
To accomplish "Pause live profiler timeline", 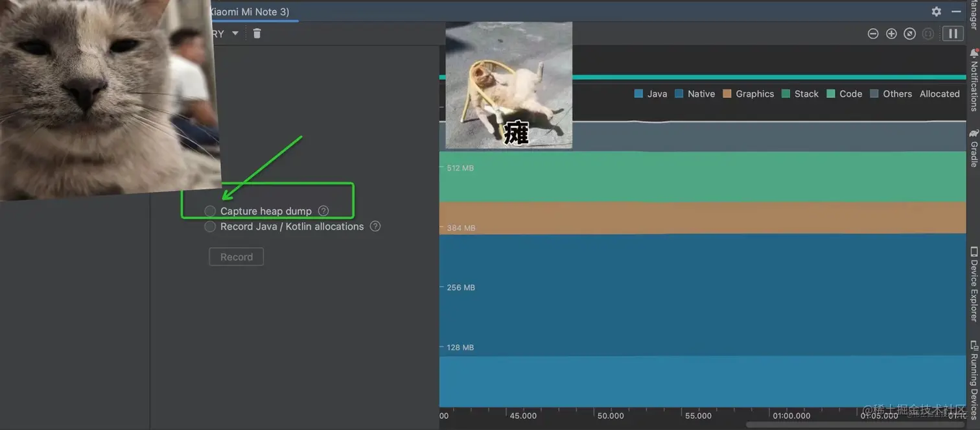I will coord(953,34).
